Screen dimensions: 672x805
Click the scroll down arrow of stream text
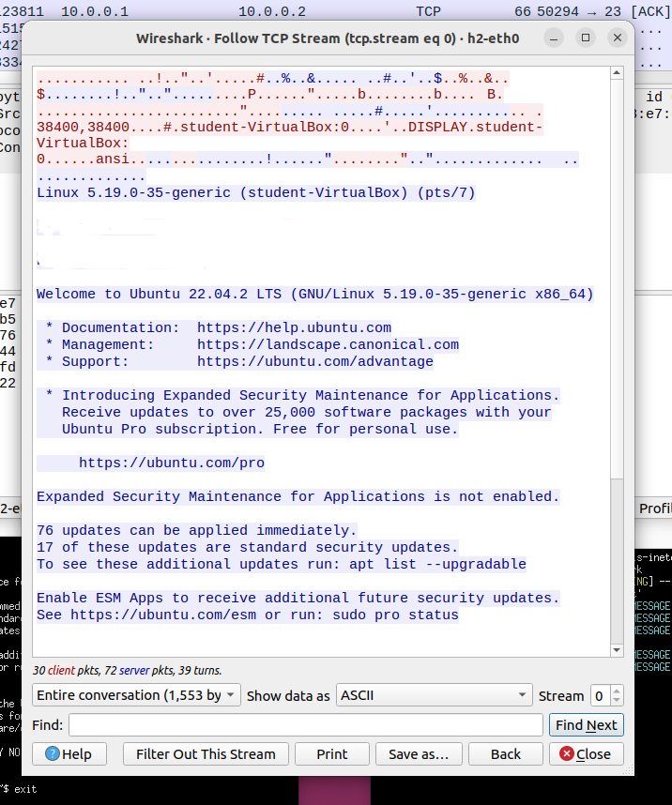pos(617,650)
